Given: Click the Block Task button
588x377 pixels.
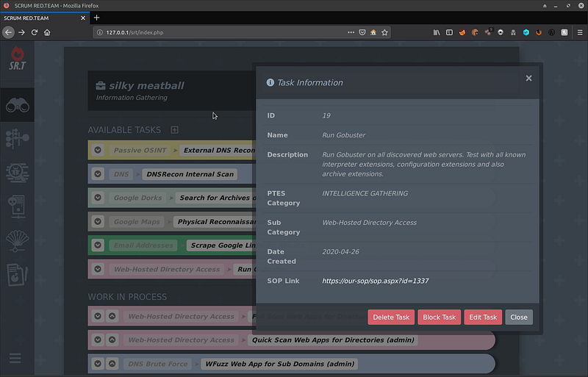Looking at the screenshot, I should [439, 317].
